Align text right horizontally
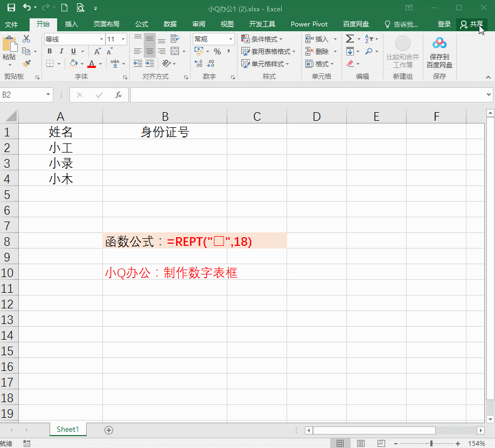This screenshot has width=495, height=448. click(x=162, y=51)
